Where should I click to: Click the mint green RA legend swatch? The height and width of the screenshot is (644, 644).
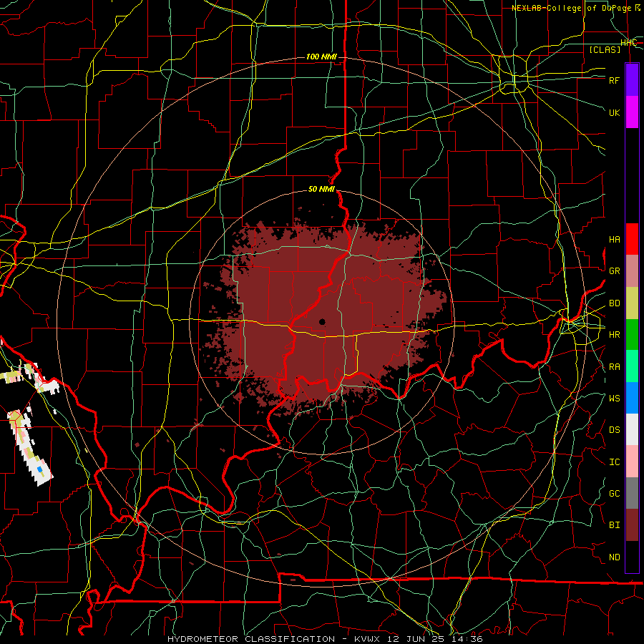click(x=632, y=366)
